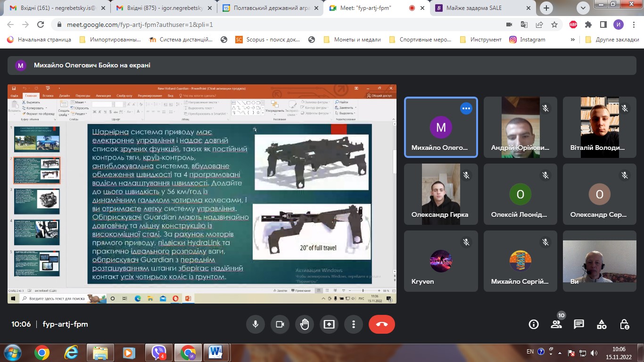
Task: Click the meeting code fyp-artj-fpm
Action: [x=66, y=324]
